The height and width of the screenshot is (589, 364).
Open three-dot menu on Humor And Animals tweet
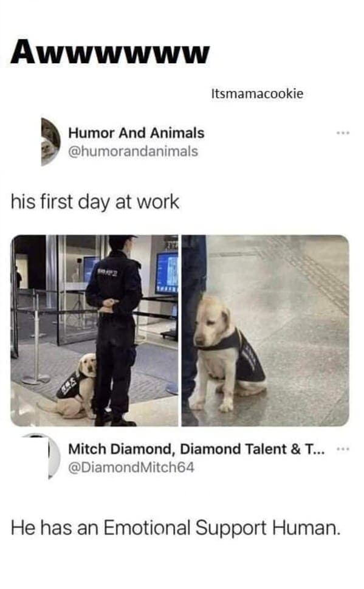point(343,133)
